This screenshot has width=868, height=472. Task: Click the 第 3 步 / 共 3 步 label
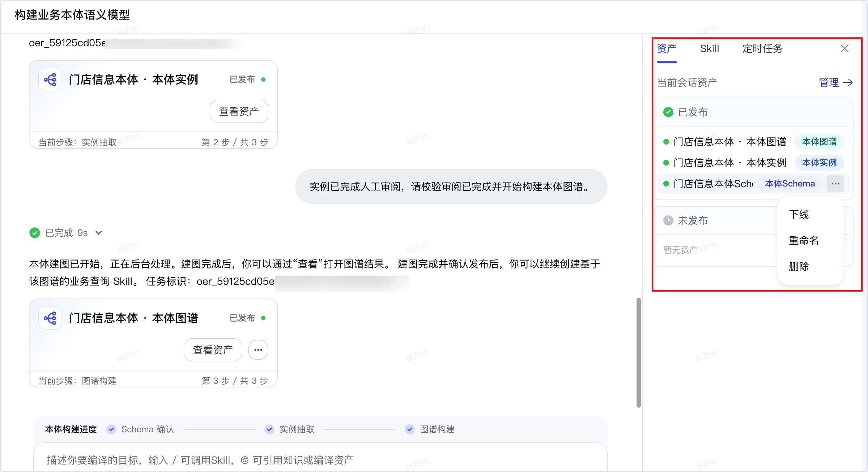(x=235, y=381)
